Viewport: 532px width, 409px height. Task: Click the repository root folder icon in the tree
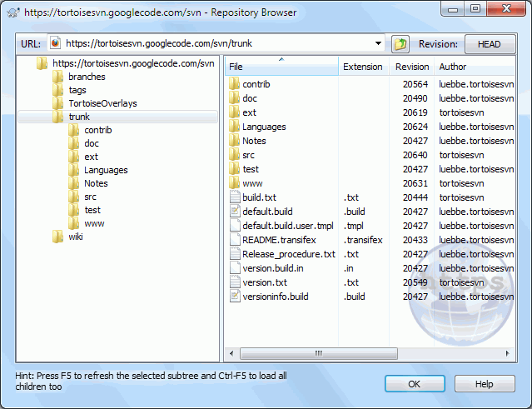pyautogui.click(x=42, y=63)
